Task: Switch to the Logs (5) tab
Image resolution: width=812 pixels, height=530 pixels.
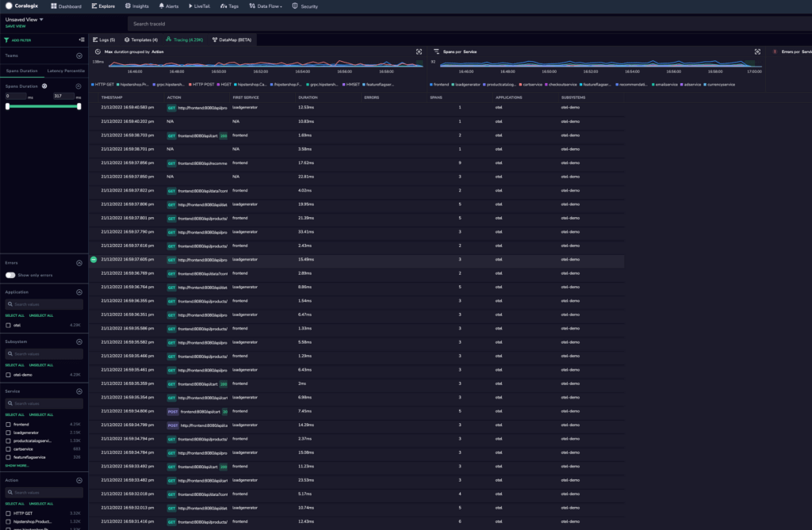Action: pos(104,40)
